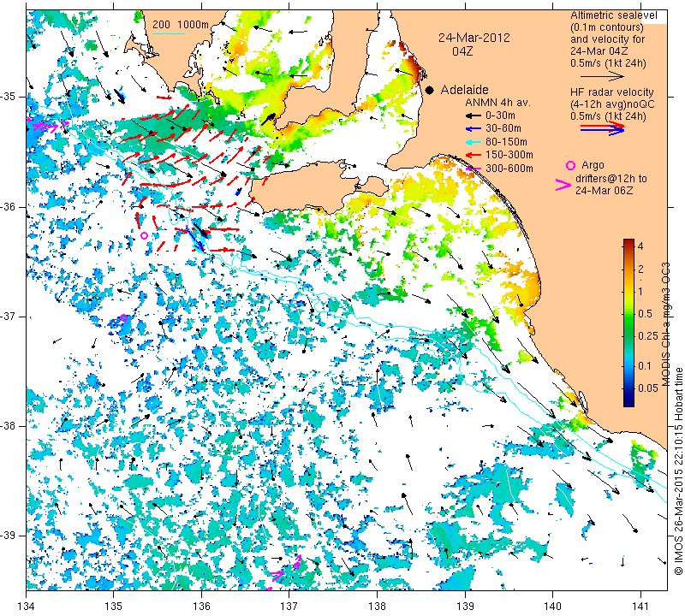
Task: Click the '24-Mar-2012' date title
Action: pos(474,38)
